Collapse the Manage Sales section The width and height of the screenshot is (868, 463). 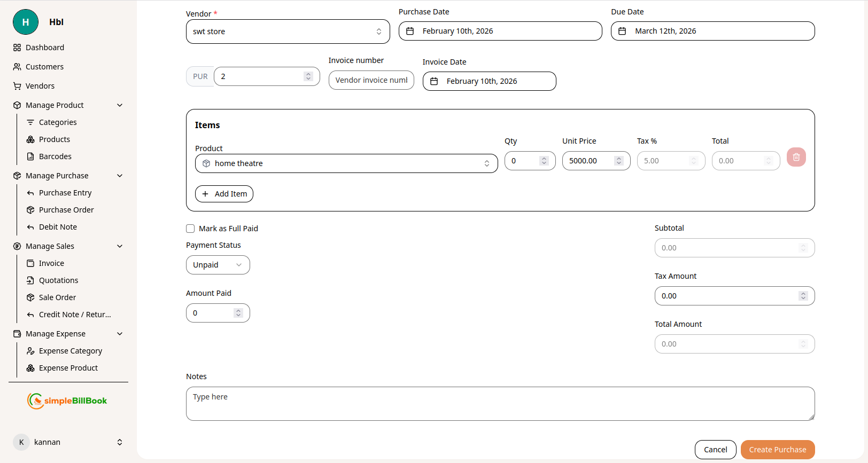(x=120, y=246)
